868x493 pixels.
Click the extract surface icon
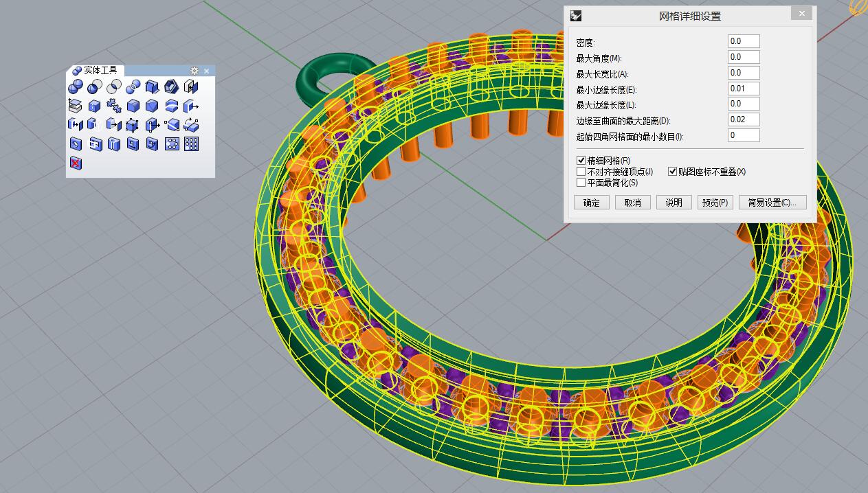pos(191,87)
